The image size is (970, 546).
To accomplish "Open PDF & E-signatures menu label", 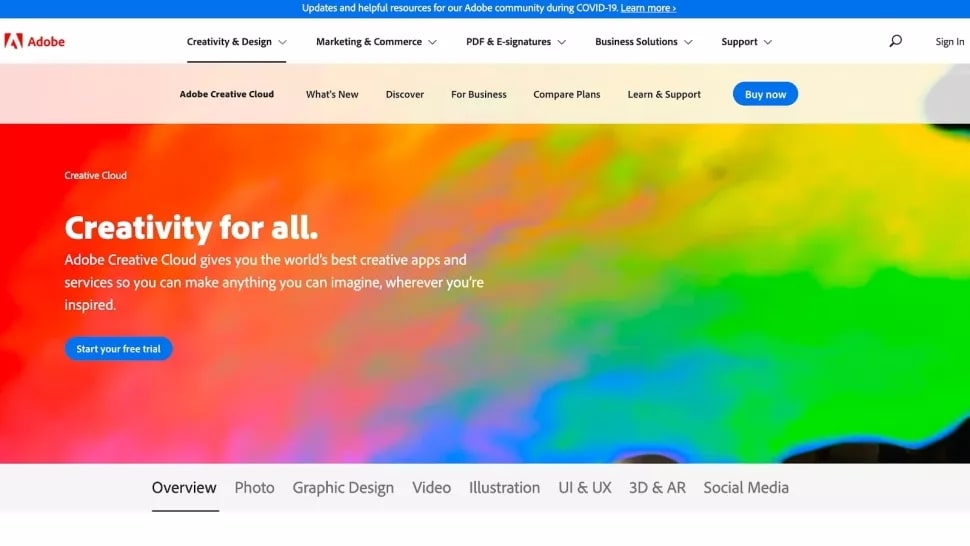I will point(508,41).
